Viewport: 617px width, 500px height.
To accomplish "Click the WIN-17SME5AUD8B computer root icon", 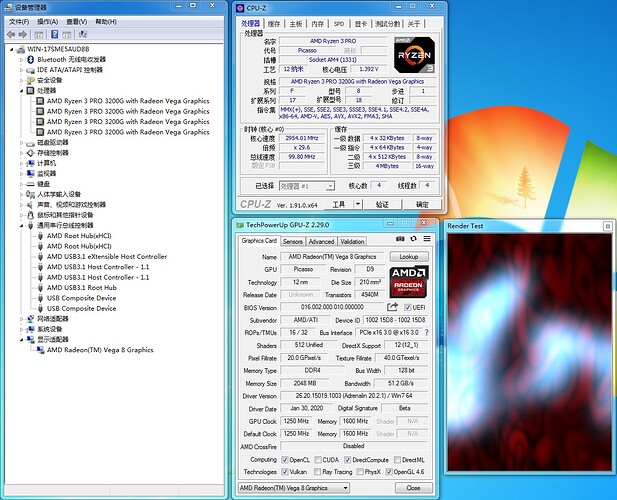I will click(x=21, y=49).
